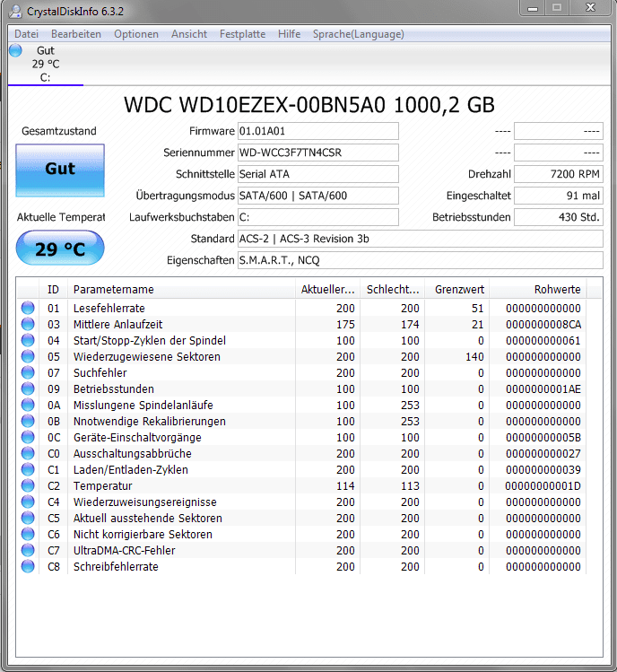Click raw value 00000000001D
This screenshot has height=672, width=617.
click(543, 486)
